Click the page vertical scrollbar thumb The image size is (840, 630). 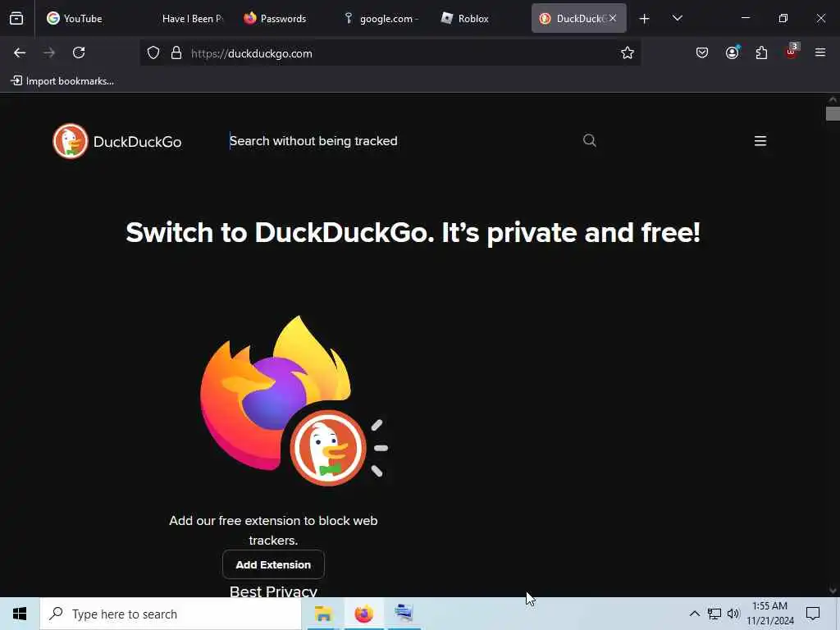[833, 113]
